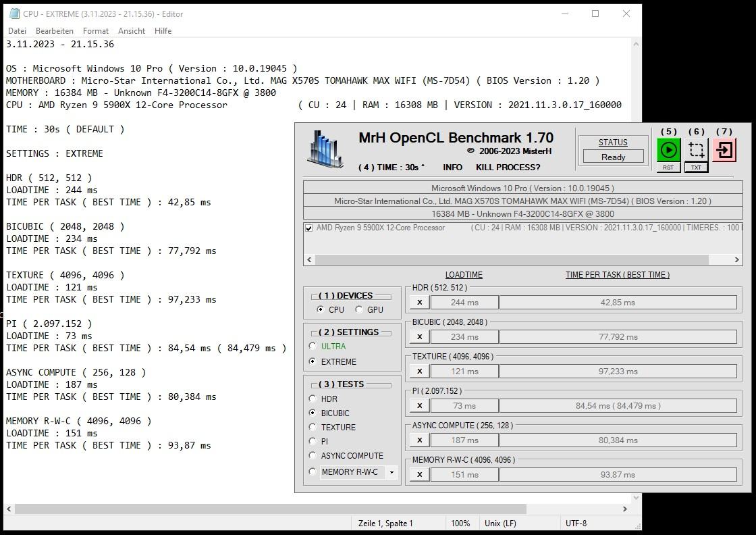Click KILL PROCESS? in the benchmark window
This screenshot has height=535, width=756.
click(508, 168)
